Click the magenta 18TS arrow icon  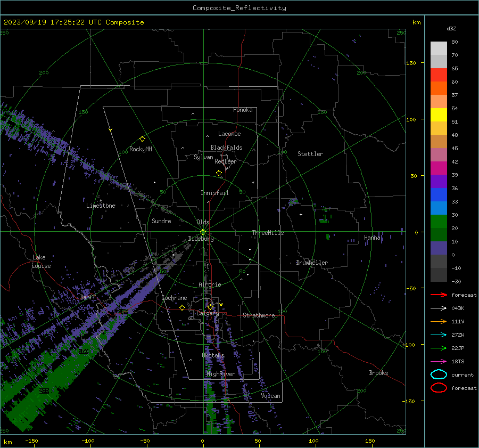pos(439,362)
